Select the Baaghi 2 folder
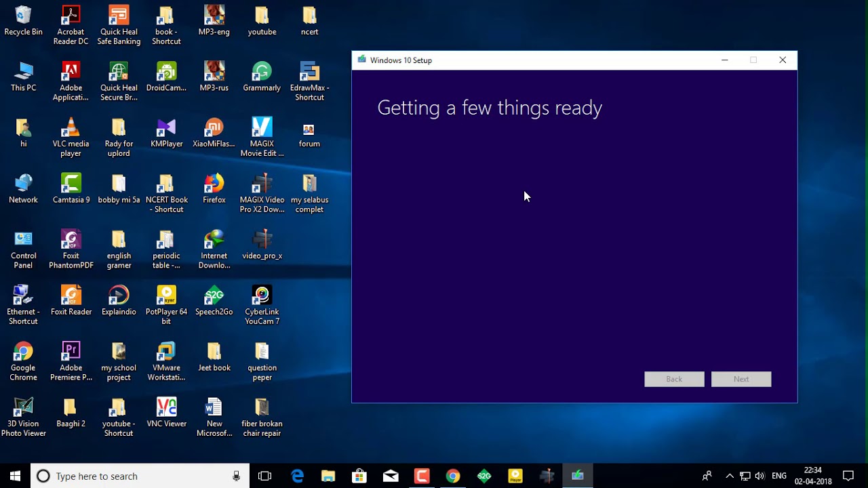Viewport: 868px width, 488px height. pos(71,413)
